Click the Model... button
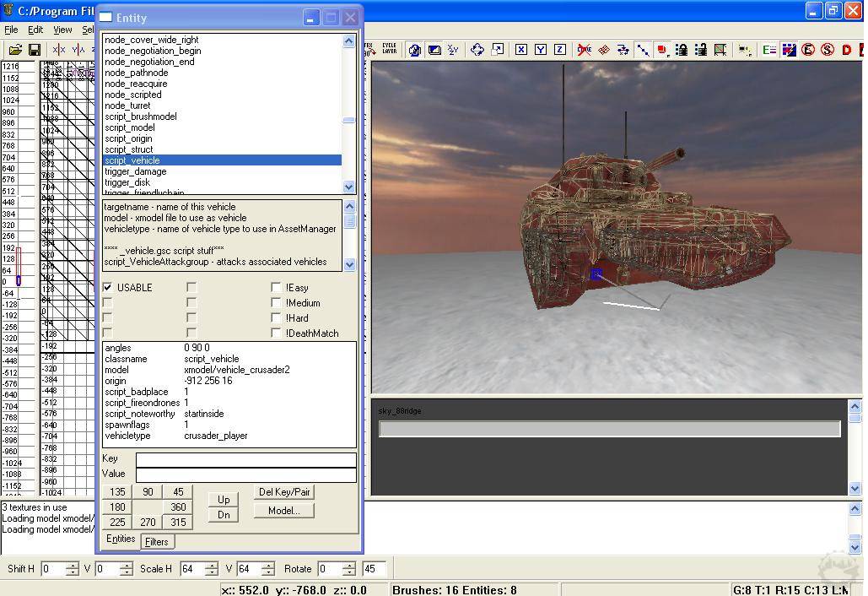This screenshot has height=596, width=868. coord(283,511)
